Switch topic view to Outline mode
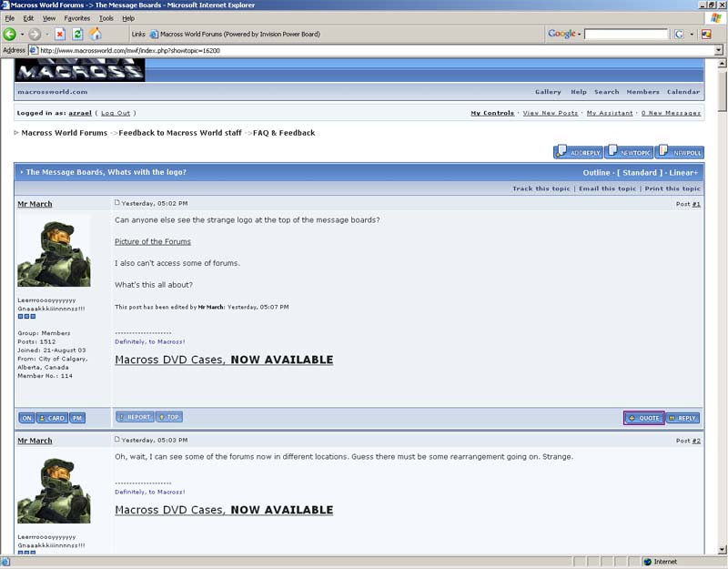Image resolution: width=728 pixels, height=569 pixels. (x=596, y=172)
